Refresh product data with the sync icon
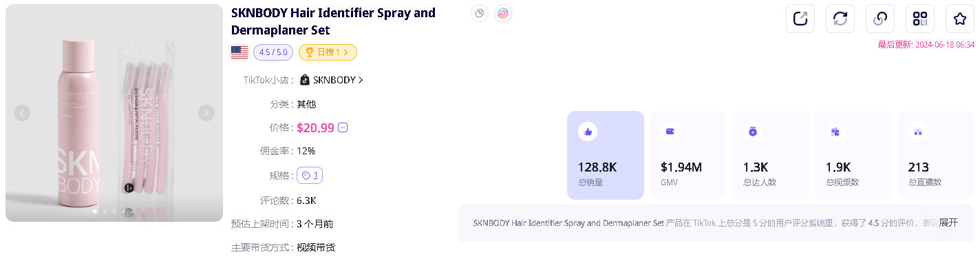The image size is (980, 259). coord(840,19)
